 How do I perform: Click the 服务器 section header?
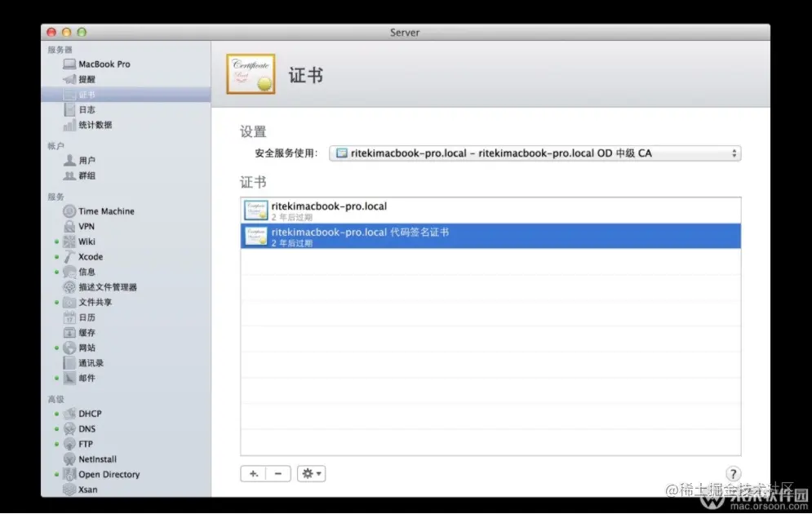(60, 50)
